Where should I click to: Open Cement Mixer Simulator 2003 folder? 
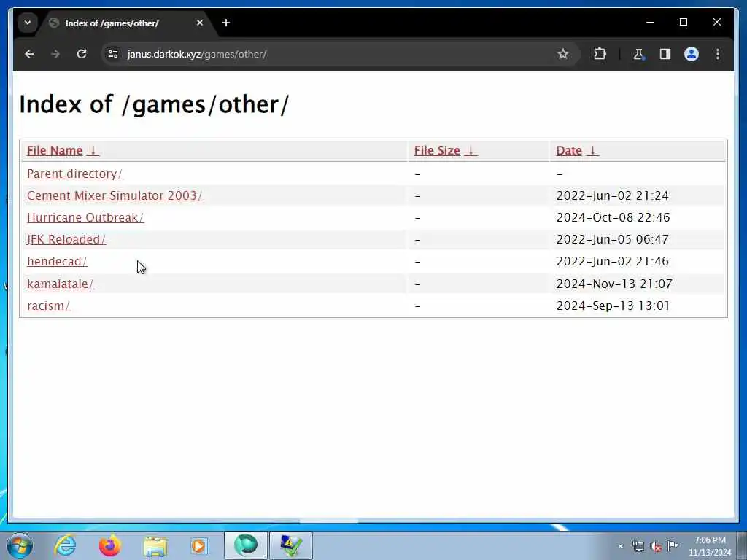point(115,195)
